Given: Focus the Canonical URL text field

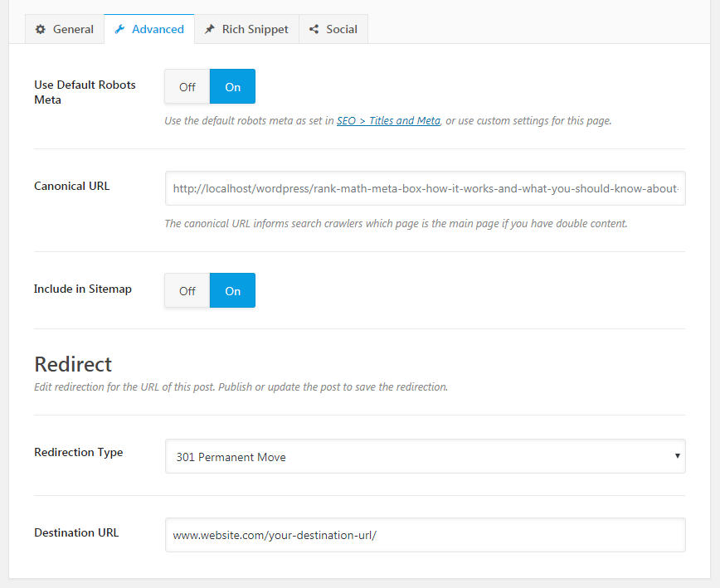Looking at the screenshot, I should (x=426, y=188).
